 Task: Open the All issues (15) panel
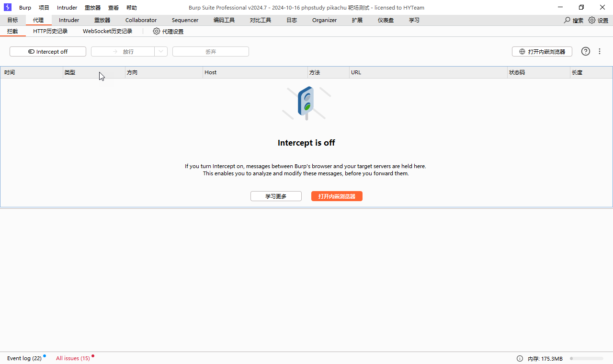(73, 358)
